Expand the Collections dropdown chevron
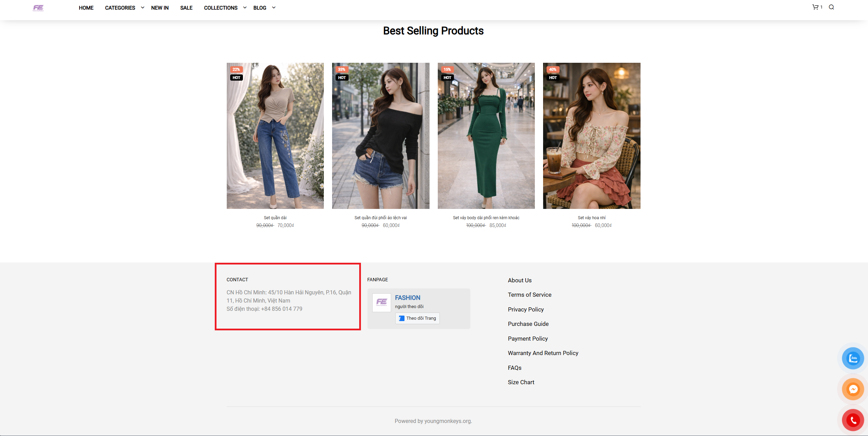Image resolution: width=868 pixels, height=436 pixels. pyautogui.click(x=245, y=8)
